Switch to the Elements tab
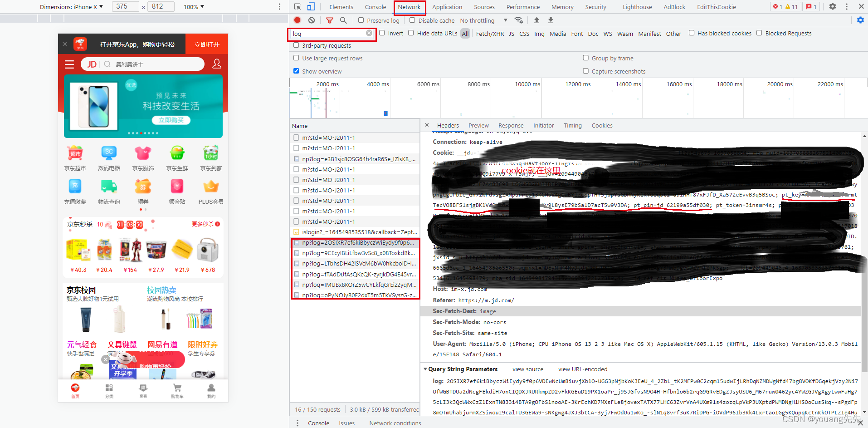This screenshot has height=428, width=868. (341, 7)
